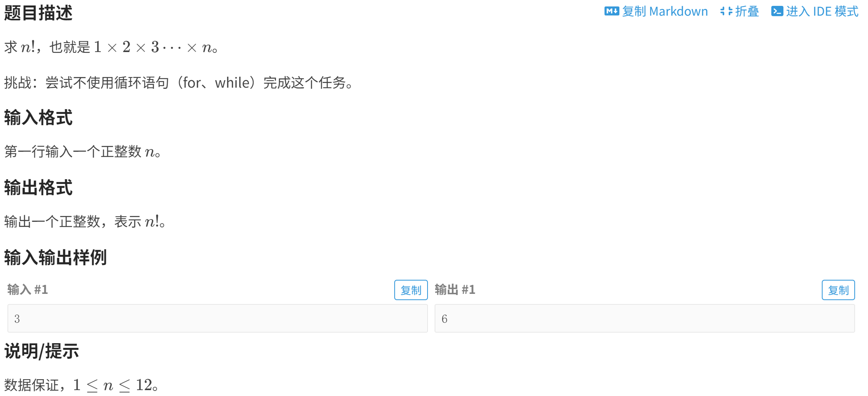Click the 输出 #1 label
Viewport: 868px width, 396px height.
click(455, 290)
